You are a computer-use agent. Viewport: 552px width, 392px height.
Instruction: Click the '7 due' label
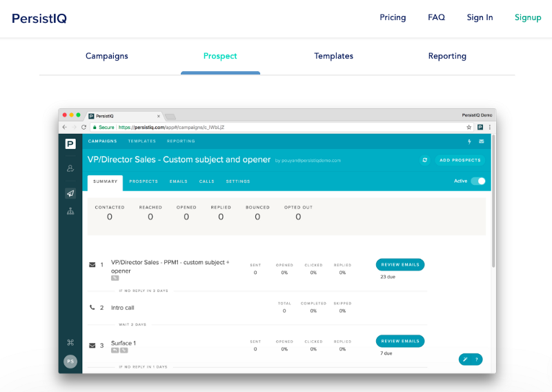(x=386, y=353)
